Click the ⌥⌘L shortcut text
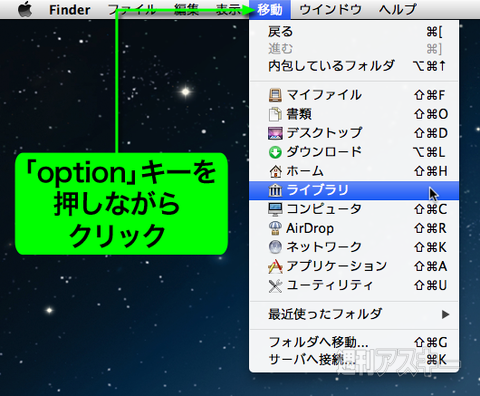Screen dimensions: 480x396 click(429, 152)
